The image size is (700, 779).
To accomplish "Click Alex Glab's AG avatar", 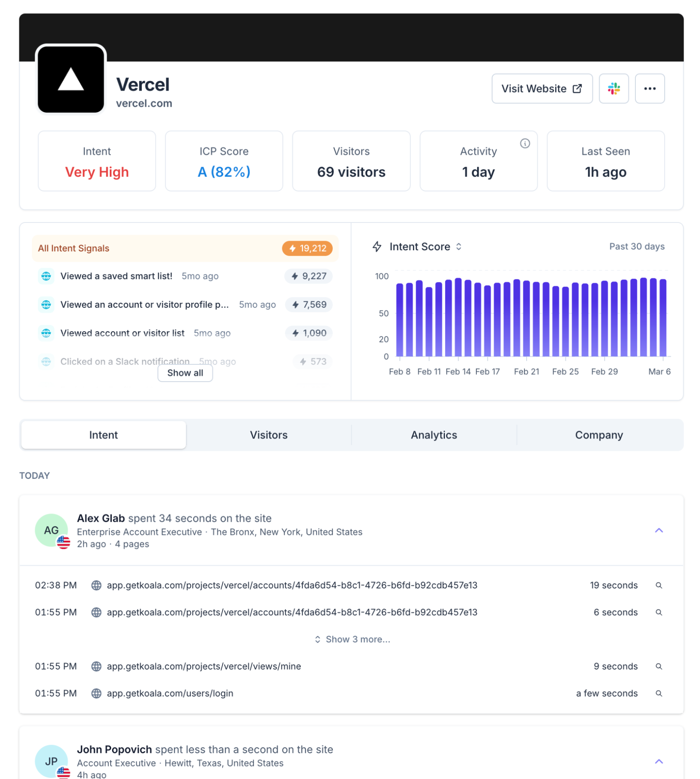I will 51,530.
